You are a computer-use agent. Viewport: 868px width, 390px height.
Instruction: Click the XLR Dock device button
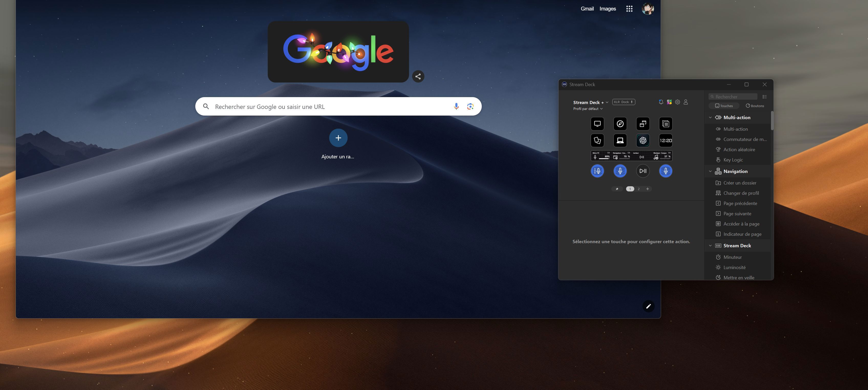(623, 102)
